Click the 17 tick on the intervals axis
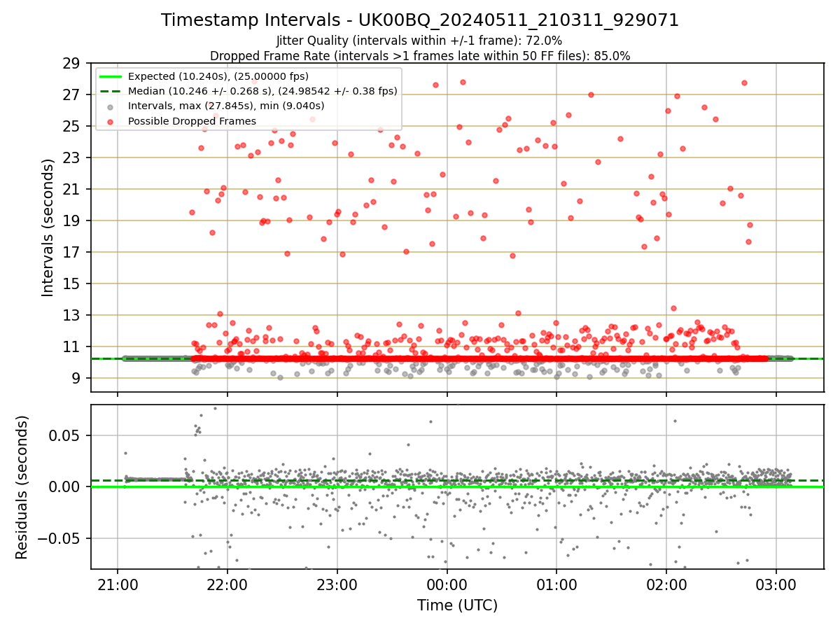This screenshot has width=840, height=630. [x=72, y=252]
